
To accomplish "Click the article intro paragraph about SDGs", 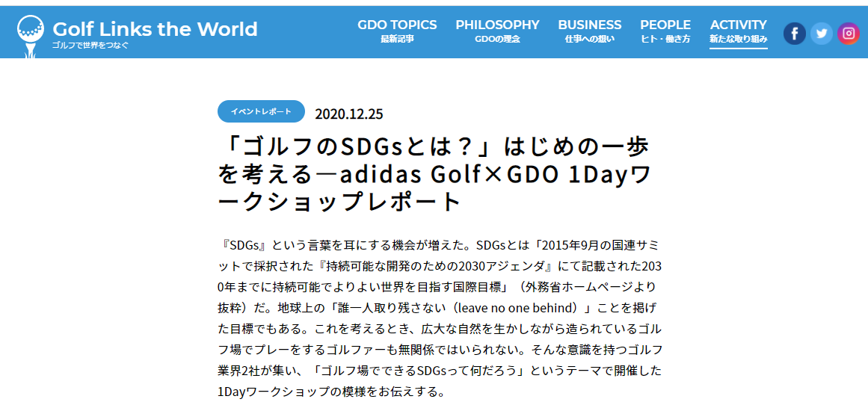I will [440, 318].
